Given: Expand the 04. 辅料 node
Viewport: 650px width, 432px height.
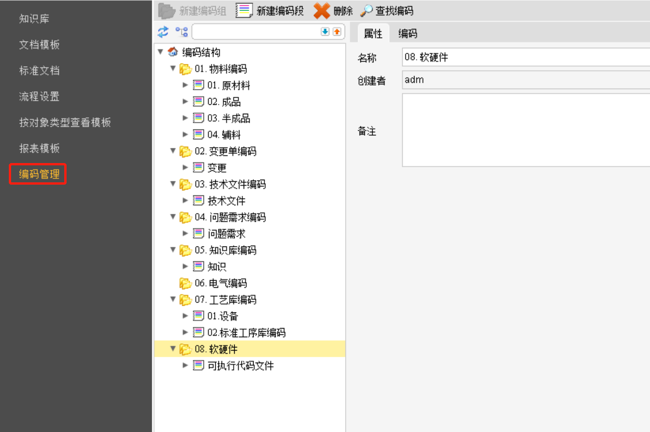Looking at the screenshot, I should [x=185, y=134].
